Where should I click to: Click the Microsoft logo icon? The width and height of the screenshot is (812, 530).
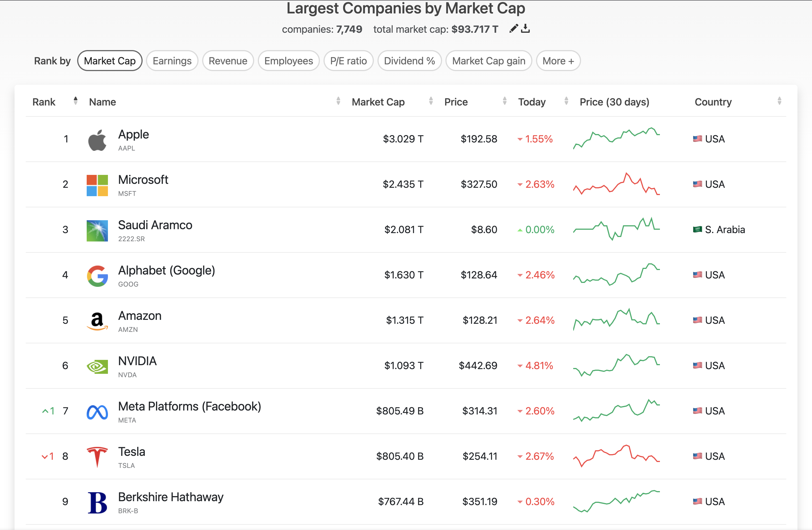pyautogui.click(x=97, y=186)
